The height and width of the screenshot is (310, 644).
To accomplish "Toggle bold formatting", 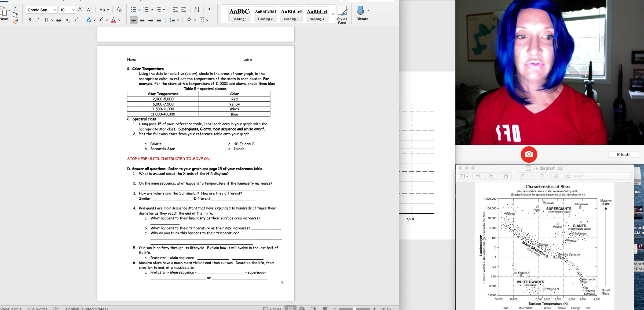I will point(30,20).
